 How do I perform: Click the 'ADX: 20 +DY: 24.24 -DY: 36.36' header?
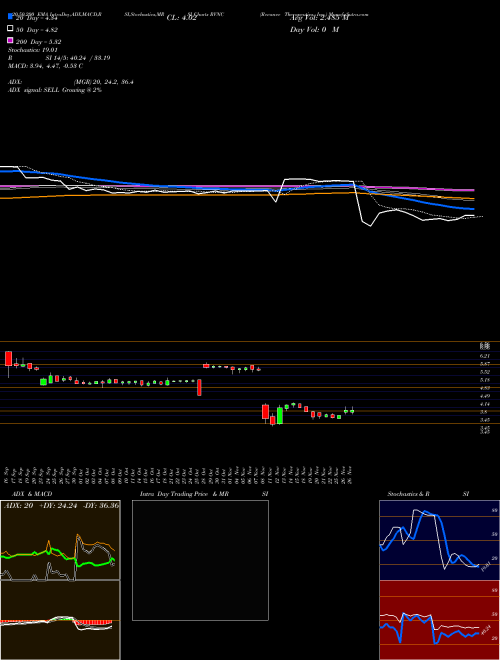[61, 506]
